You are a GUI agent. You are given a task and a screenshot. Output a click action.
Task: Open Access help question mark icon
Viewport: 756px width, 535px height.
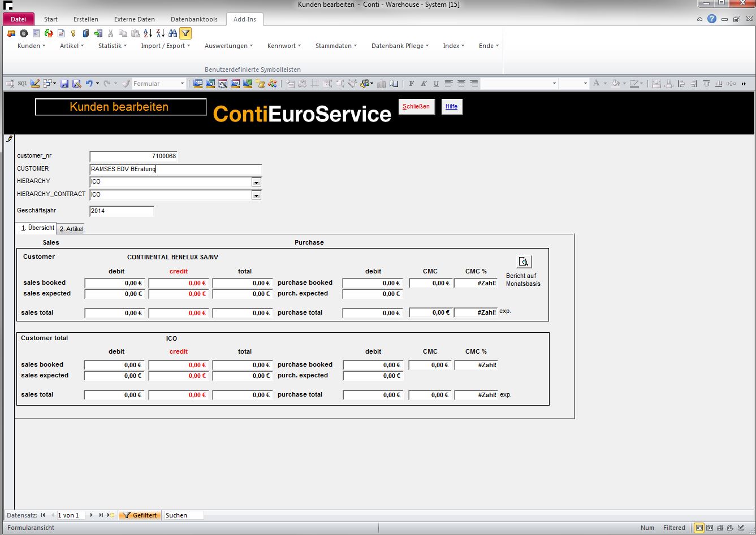(712, 19)
